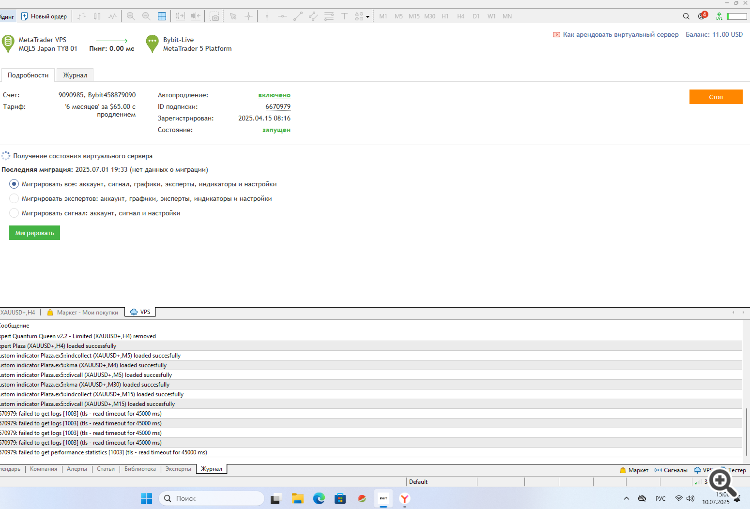Take chart screenshot with camera icon
The image size is (750, 509).
[215, 17]
